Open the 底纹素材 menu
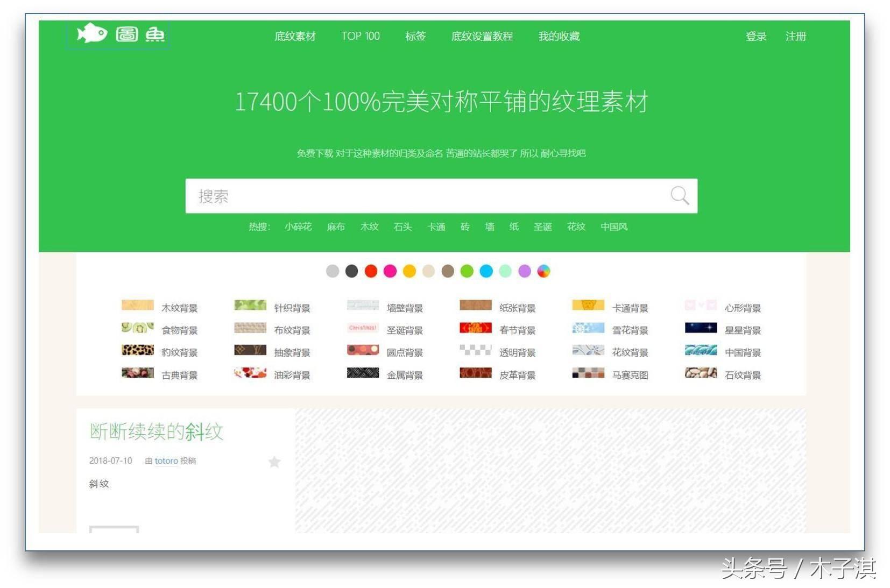 (x=295, y=36)
